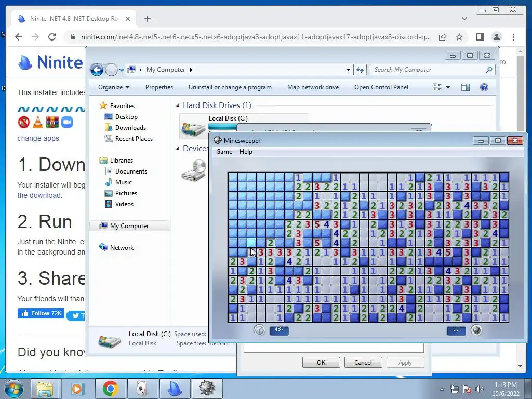
Task: Click the Solitaire taskbar icon
Action: coord(142,389)
